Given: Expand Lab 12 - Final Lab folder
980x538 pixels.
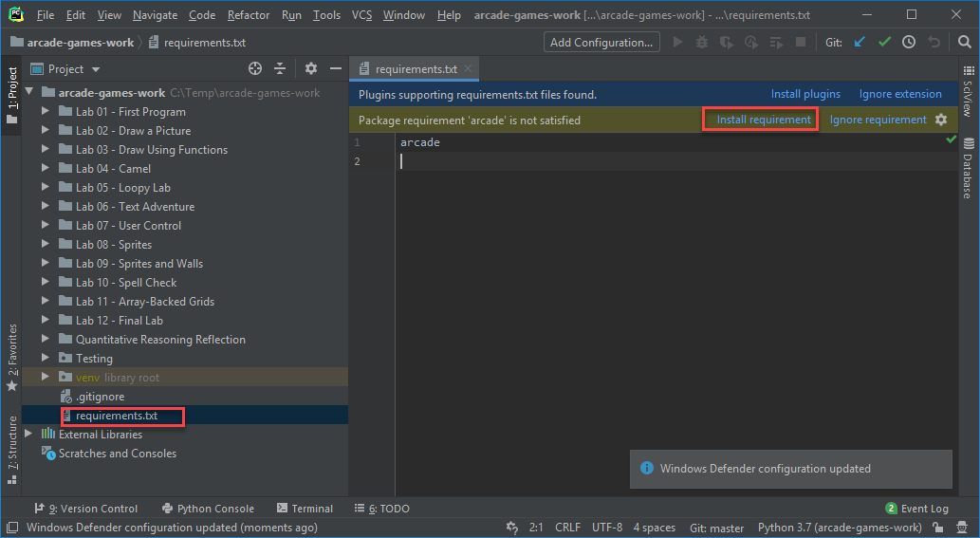Looking at the screenshot, I should click(45, 320).
